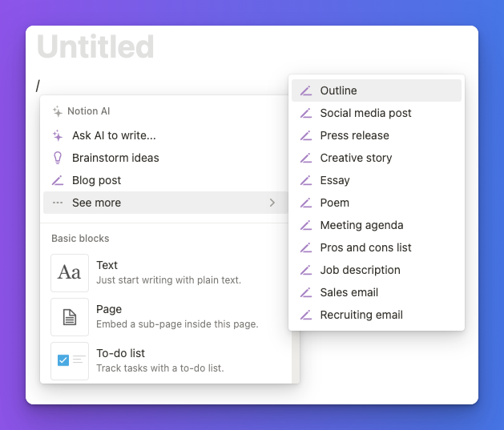504x430 pixels.
Task: Click the pencil icon next to Creative story
Action: point(306,158)
